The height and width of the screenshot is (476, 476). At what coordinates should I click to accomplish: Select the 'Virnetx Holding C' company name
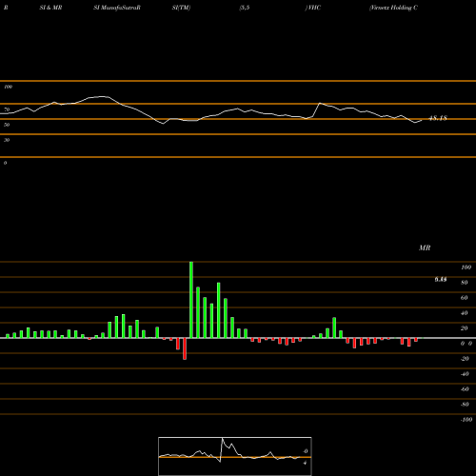coord(393,8)
